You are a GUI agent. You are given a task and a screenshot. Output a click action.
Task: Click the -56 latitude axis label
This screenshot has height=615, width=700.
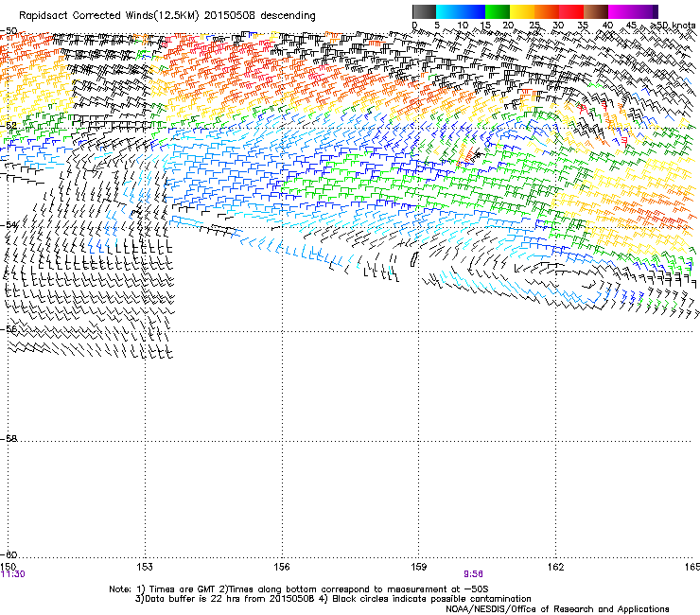(9, 329)
